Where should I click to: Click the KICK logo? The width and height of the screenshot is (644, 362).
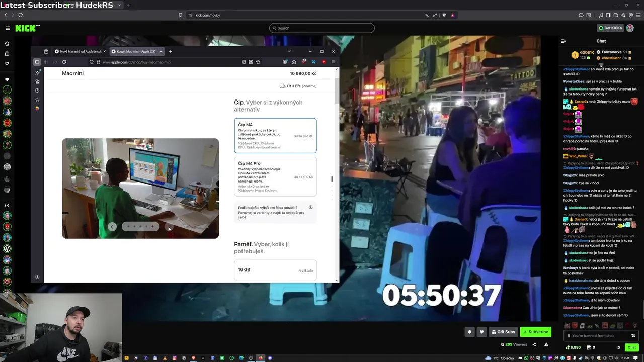(x=27, y=28)
